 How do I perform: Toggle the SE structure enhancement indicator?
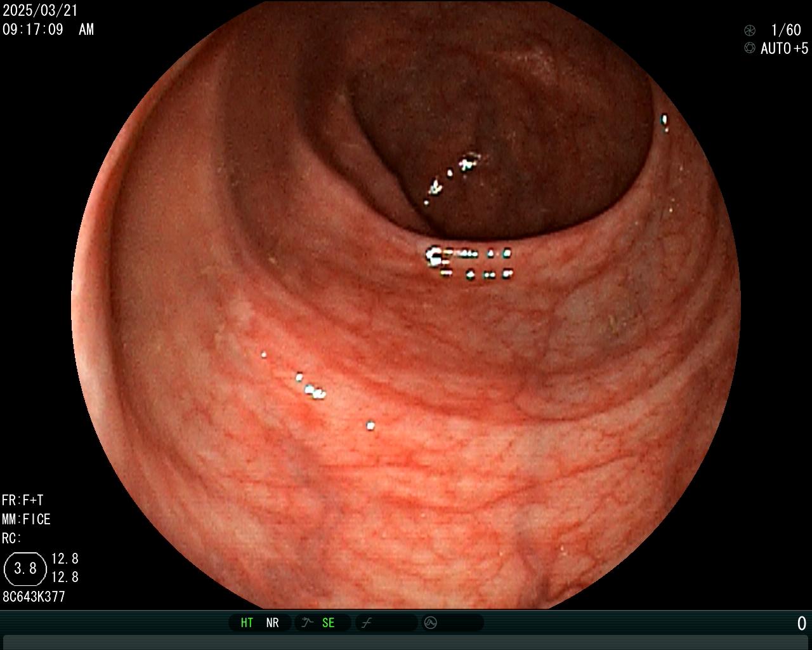point(328,623)
